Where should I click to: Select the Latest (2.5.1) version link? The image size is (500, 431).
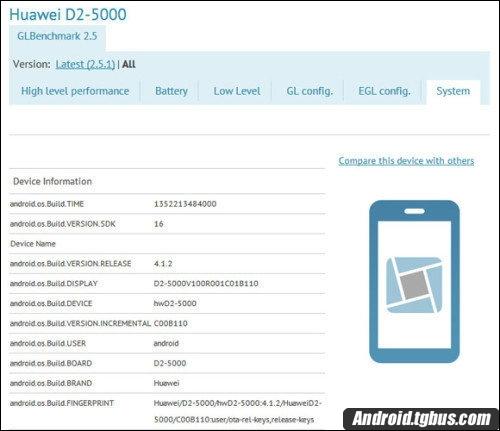(85, 64)
